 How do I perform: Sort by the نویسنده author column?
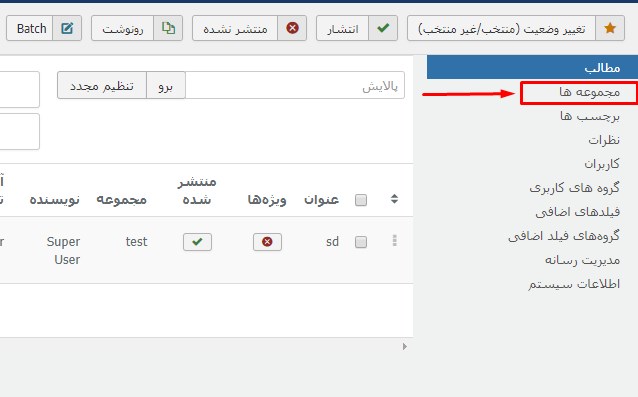click(55, 200)
